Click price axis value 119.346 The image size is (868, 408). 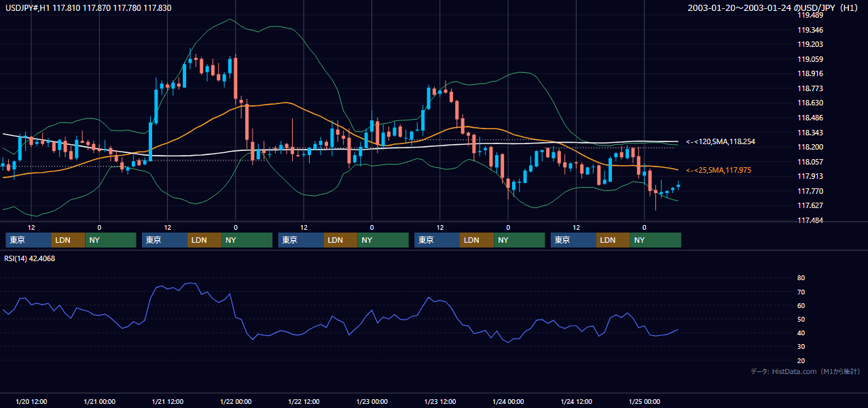coord(810,30)
